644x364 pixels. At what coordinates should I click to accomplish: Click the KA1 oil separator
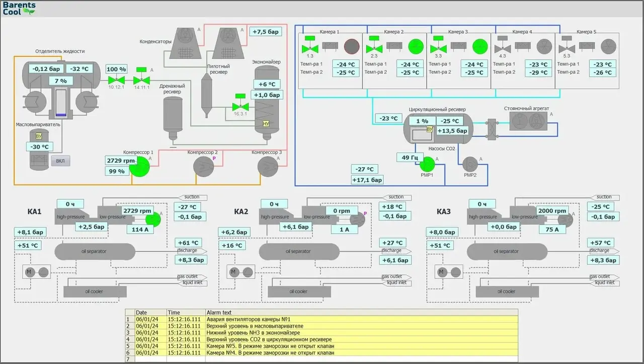click(95, 251)
